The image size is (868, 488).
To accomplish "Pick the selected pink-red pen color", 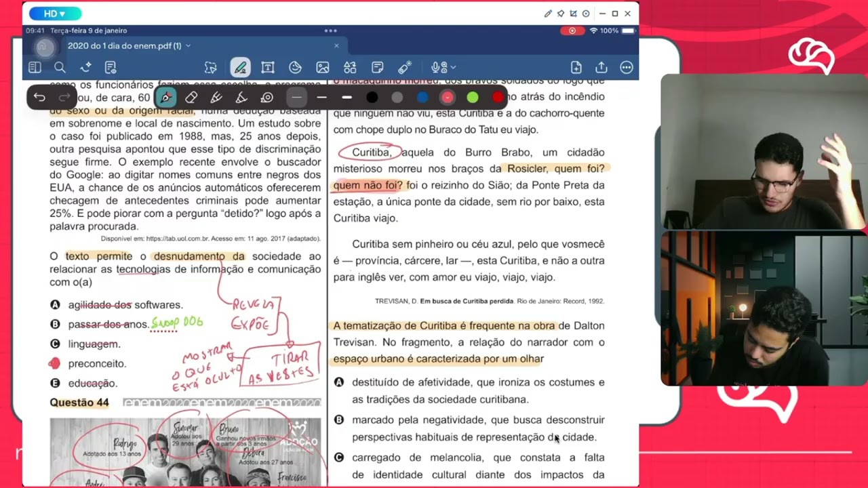I will 448,98.
